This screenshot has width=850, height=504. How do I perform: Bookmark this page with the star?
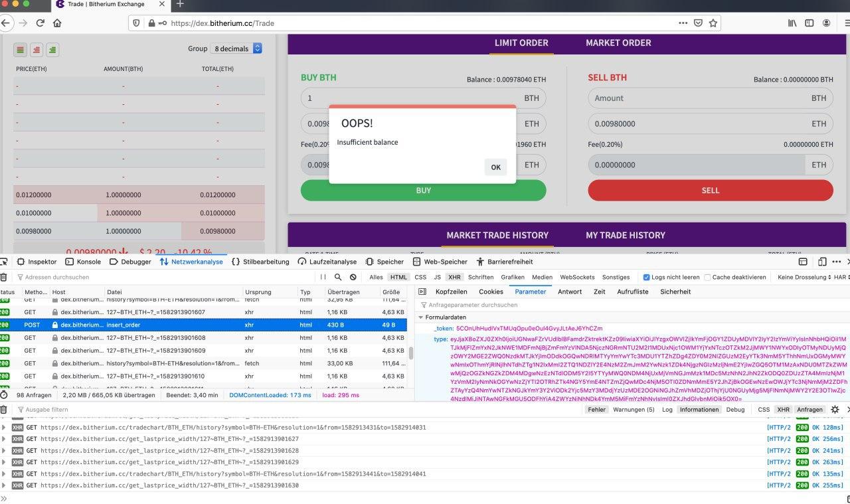[713, 23]
